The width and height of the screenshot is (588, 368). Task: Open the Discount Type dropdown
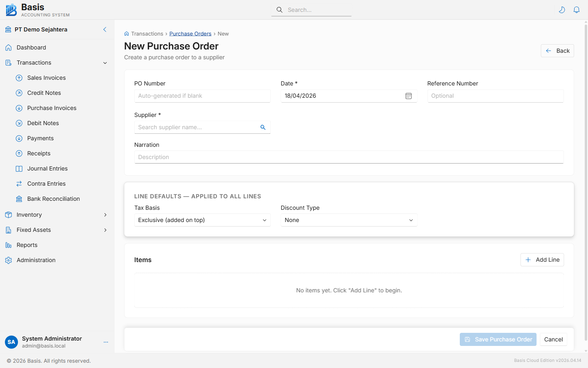[349, 220]
